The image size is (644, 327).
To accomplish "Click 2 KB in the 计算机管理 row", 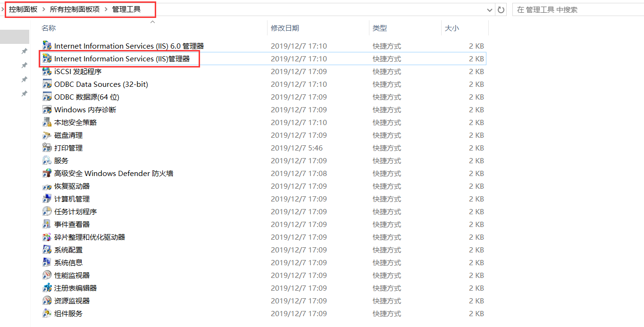I will pyautogui.click(x=477, y=199).
